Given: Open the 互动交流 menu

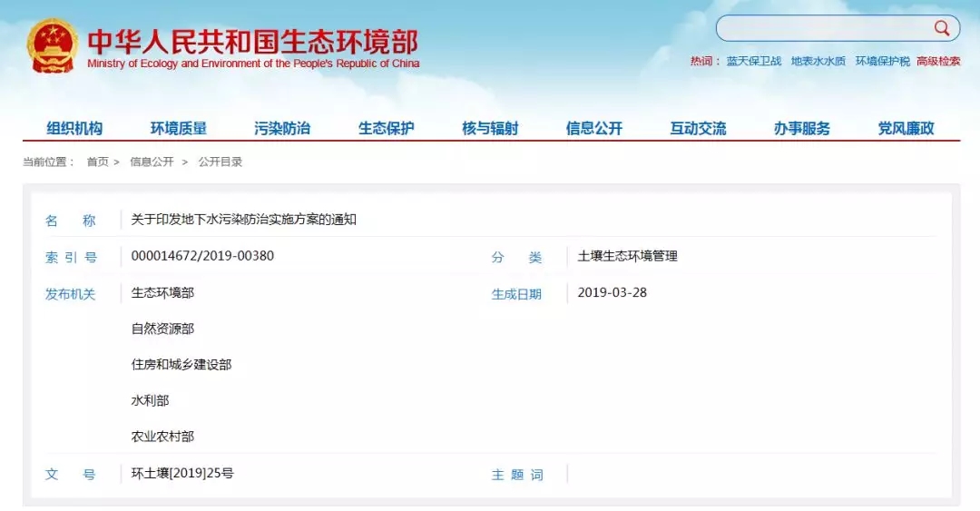Looking at the screenshot, I should 698,128.
